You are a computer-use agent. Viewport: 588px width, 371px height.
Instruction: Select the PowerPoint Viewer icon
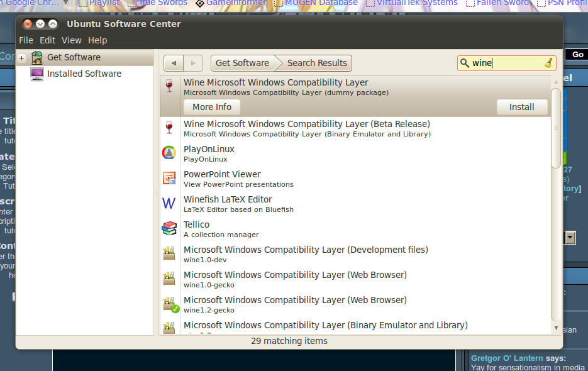pos(169,178)
